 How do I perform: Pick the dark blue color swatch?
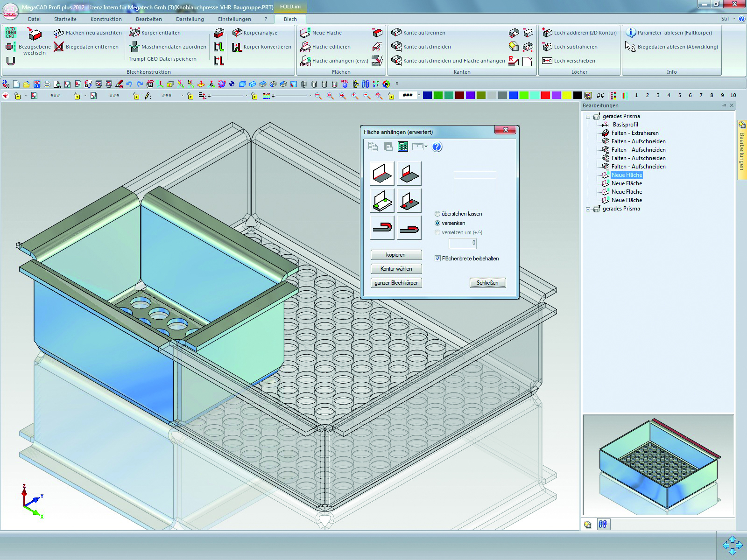tap(427, 95)
